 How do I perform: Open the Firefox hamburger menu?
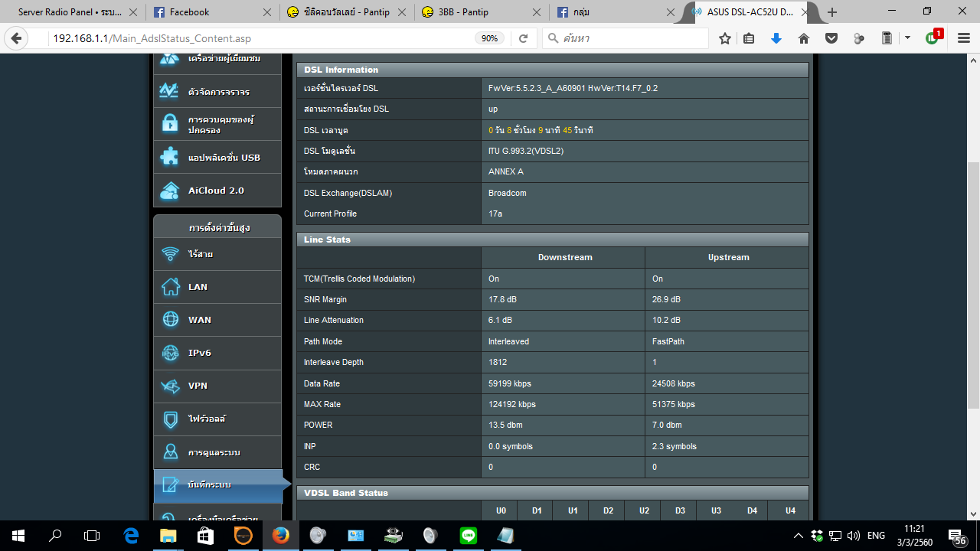[964, 38]
